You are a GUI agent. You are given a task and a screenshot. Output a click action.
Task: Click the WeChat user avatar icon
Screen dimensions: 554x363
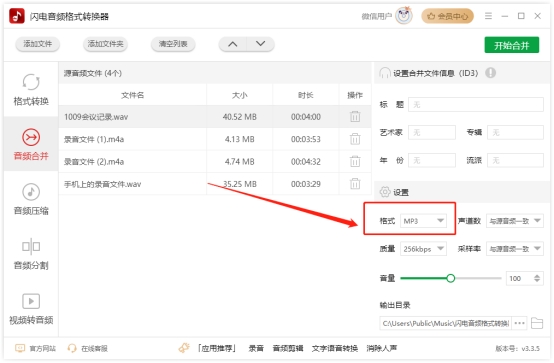pos(404,16)
